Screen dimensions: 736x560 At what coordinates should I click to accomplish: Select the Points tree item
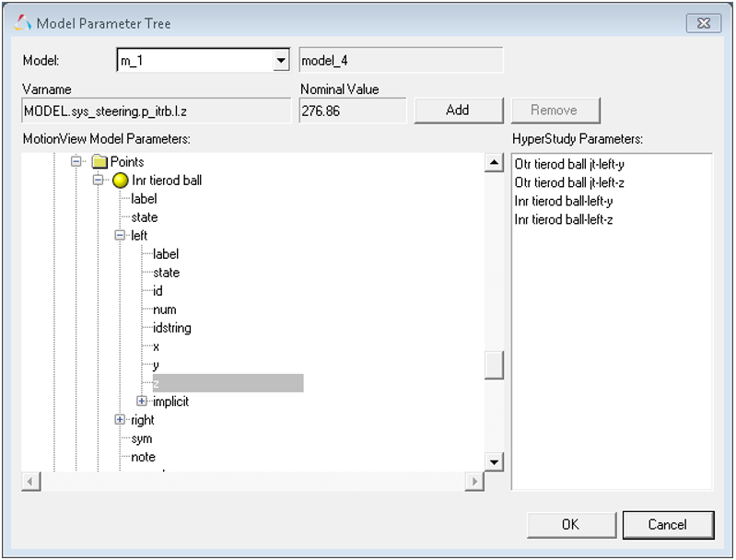point(127,162)
